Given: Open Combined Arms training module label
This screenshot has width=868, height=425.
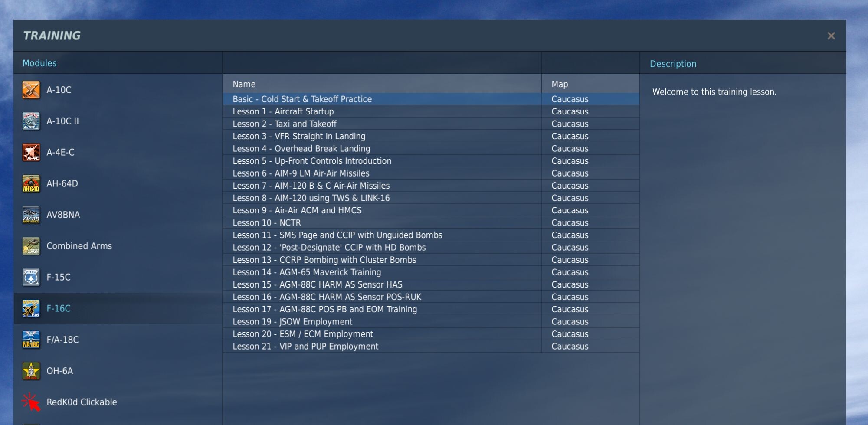Looking at the screenshot, I should click(79, 246).
